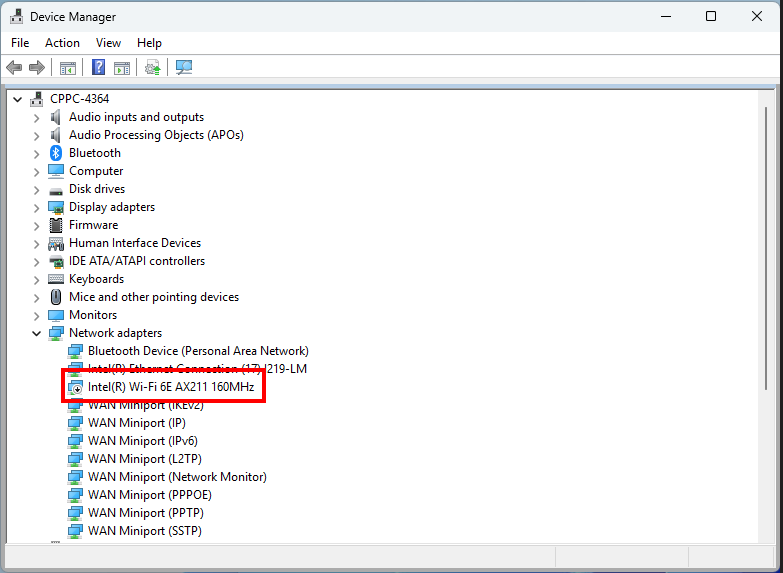
Task: Click the Firmware chip icon
Action: 56,225
